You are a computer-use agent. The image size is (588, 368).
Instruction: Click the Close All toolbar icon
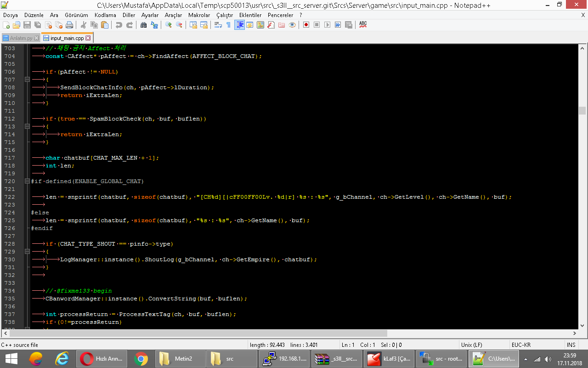pos(59,25)
